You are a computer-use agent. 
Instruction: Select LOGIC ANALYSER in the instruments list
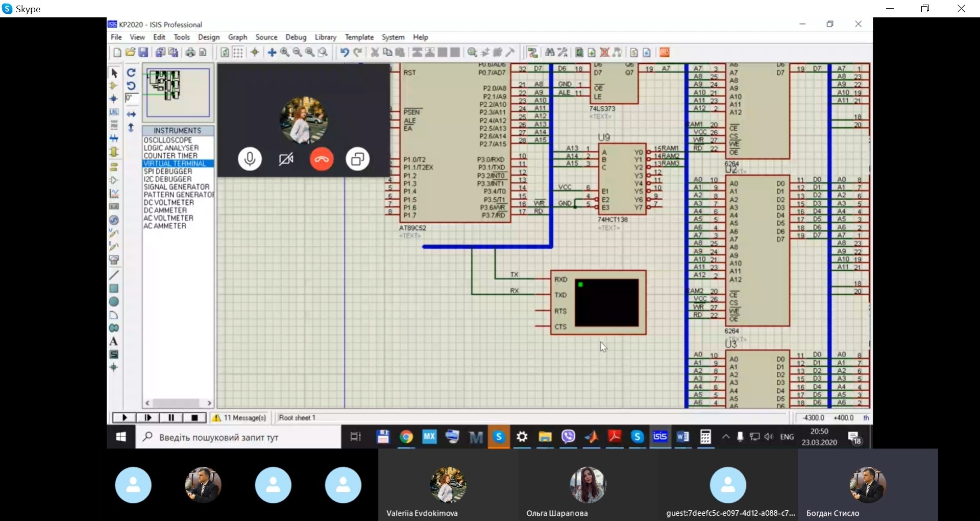[x=178, y=148]
